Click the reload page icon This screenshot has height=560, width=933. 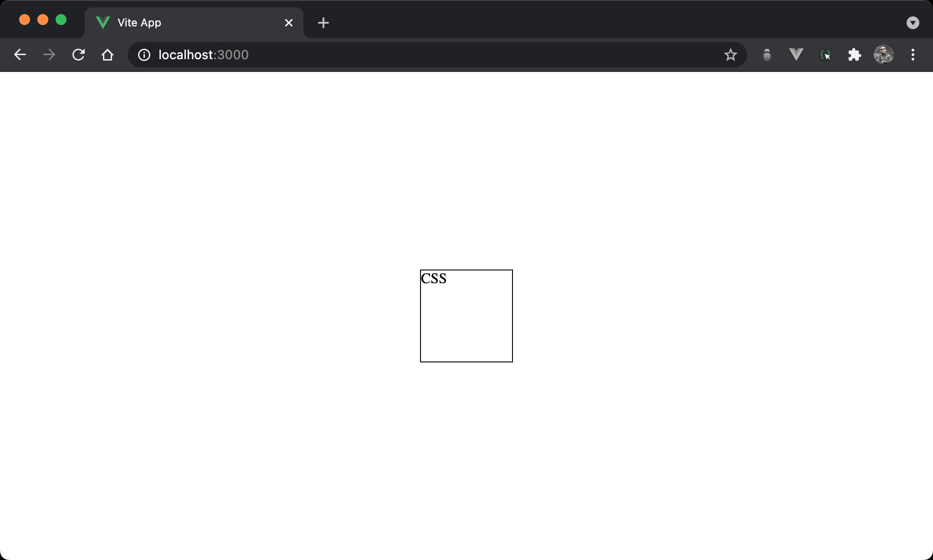pos(78,55)
